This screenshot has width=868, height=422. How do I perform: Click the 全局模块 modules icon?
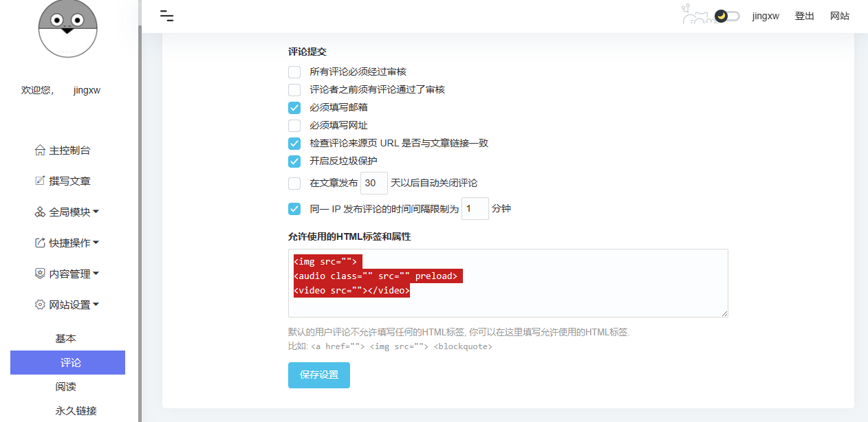point(40,212)
